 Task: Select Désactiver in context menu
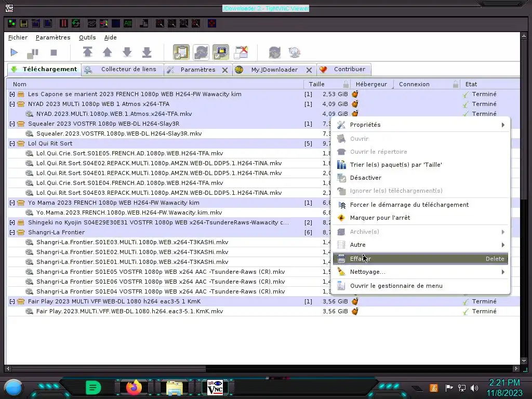coord(420,178)
